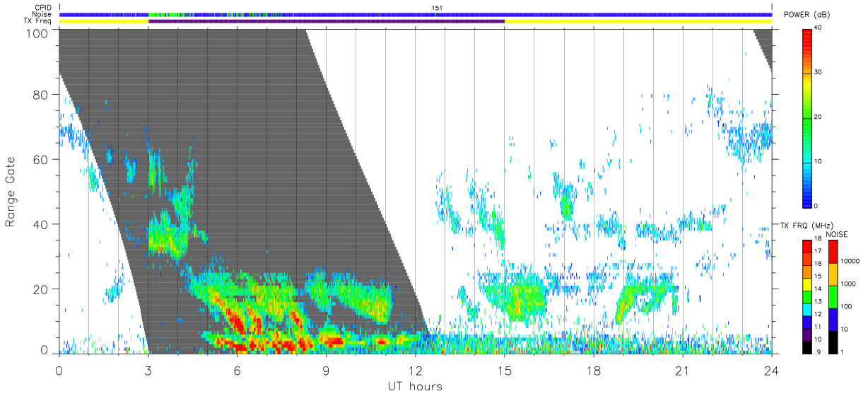Click the CPID label above the plot
Viewport: 868px width, 401px height.
[42, 8]
